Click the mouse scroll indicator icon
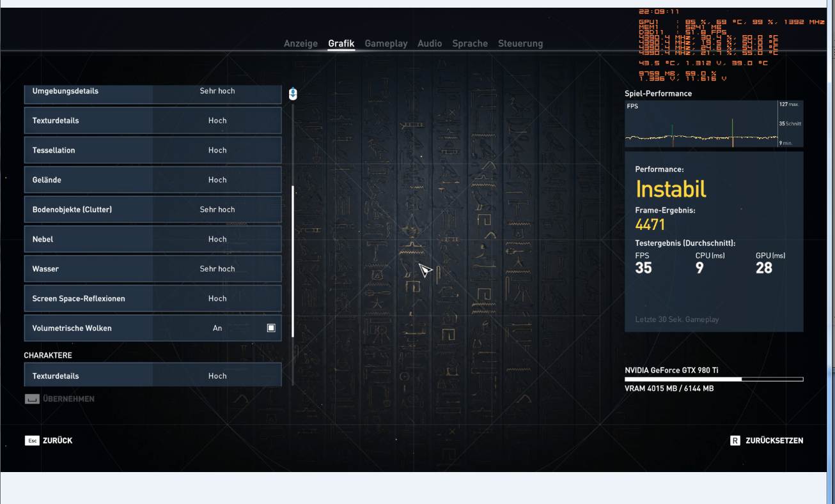The width and height of the screenshot is (835, 504). (x=293, y=94)
